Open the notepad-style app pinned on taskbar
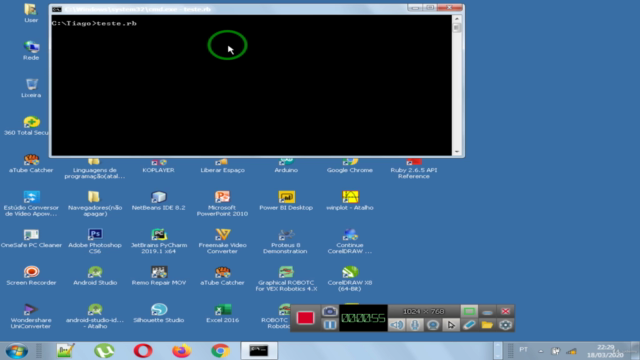Image resolution: width=640 pixels, height=360 pixels. tap(65, 351)
